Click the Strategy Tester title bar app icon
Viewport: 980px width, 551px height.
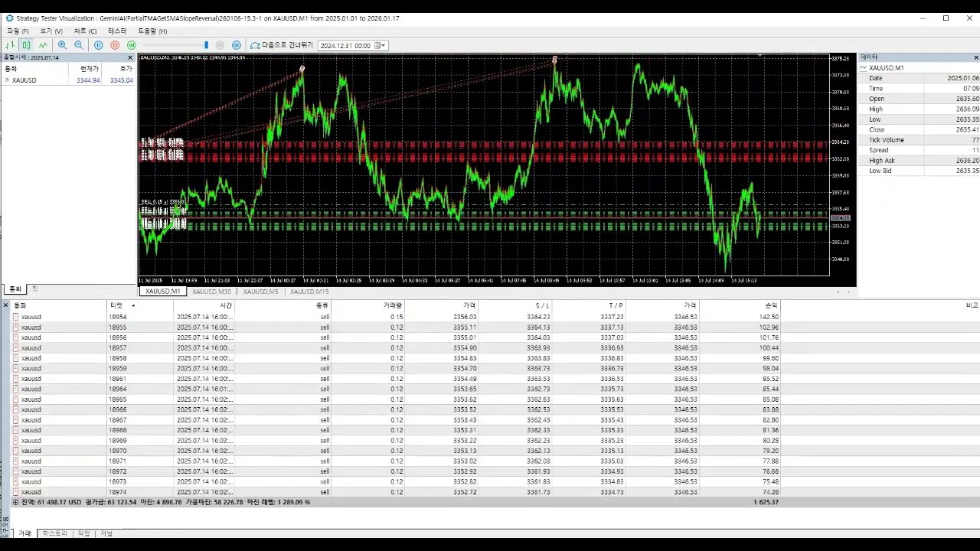(9, 18)
